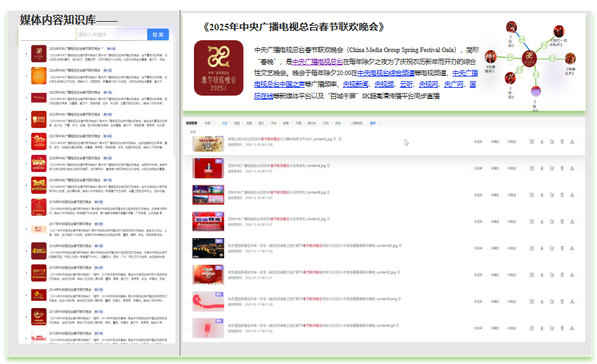Image resolution: width=597 pixels, height=364 pixels.
Task: Click scissors icon on content8.gif row
Action: coord(572,328)
